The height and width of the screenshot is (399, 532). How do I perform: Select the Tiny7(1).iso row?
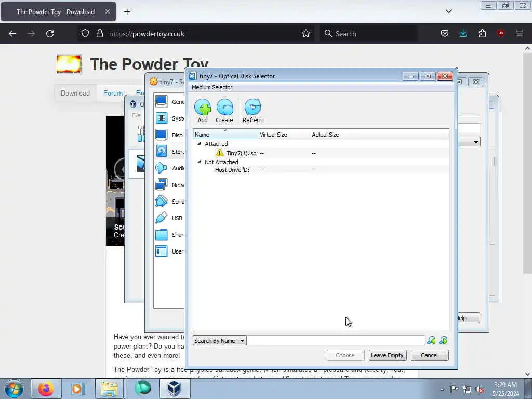321,153
